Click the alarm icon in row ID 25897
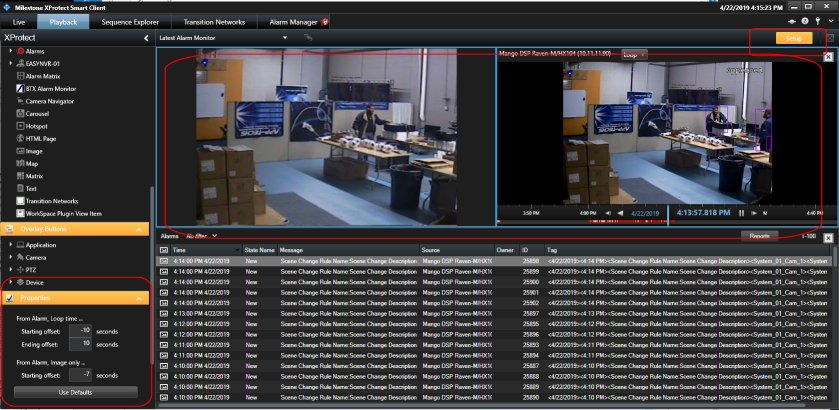This screenshot has height=410, width=839. click(x=164, y=313)
